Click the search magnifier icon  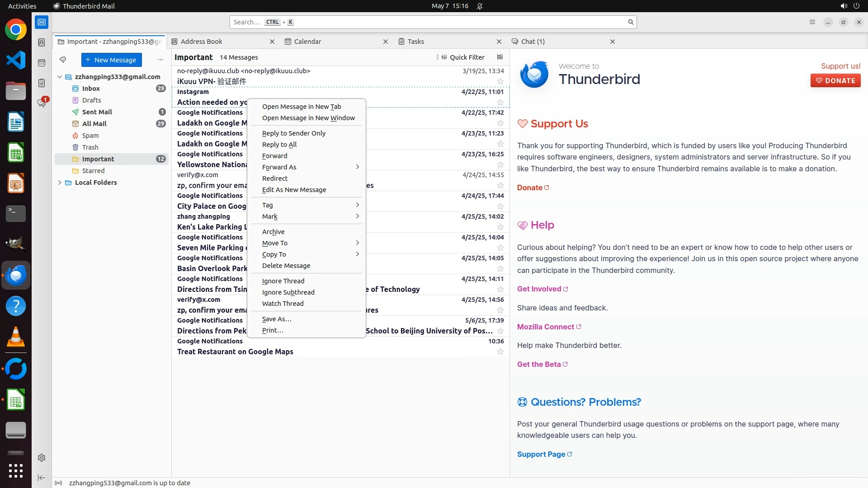coord(631,22)
